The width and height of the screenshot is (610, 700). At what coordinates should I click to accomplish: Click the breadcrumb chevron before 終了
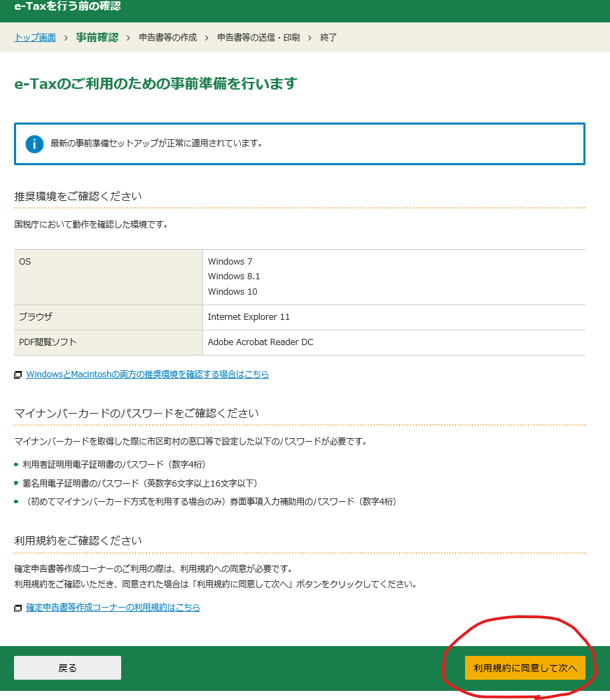tap(310, 38)
